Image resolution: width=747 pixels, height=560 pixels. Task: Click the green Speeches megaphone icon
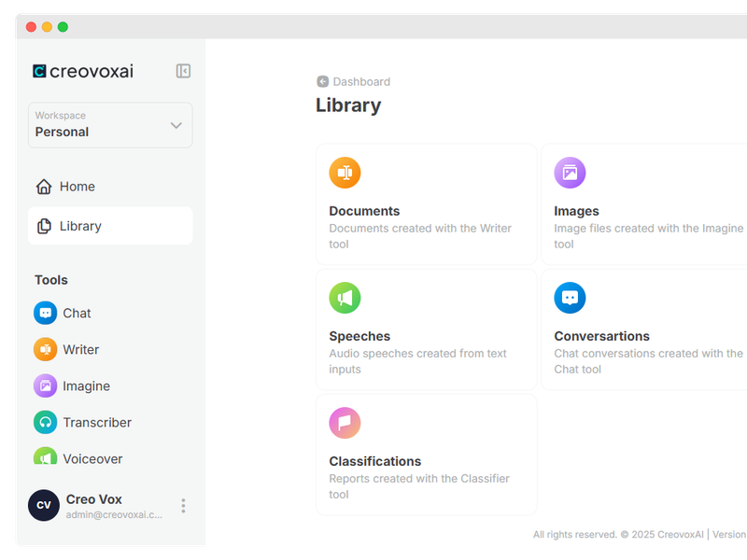[345, 298]
